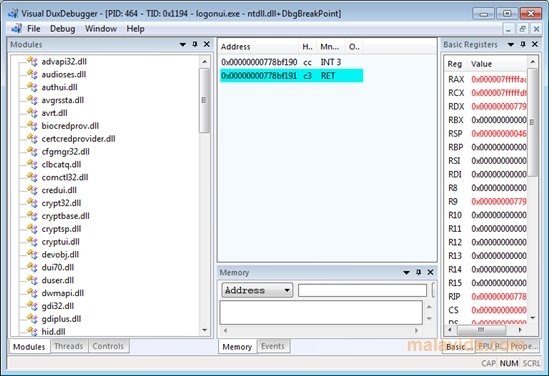The image size is (549, 376).
Task: Click the Mn... mnemonic column header
Action: [331, 47]
